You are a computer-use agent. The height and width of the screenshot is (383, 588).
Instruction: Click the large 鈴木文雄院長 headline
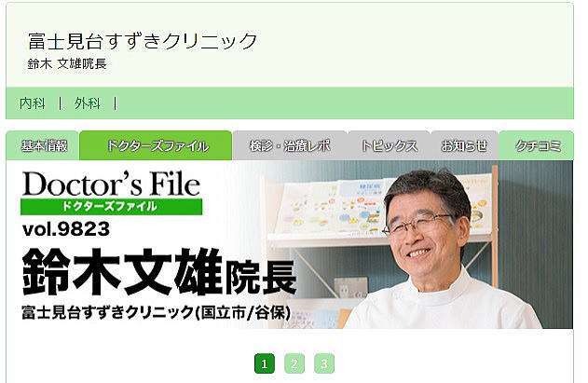pos(159,271)
